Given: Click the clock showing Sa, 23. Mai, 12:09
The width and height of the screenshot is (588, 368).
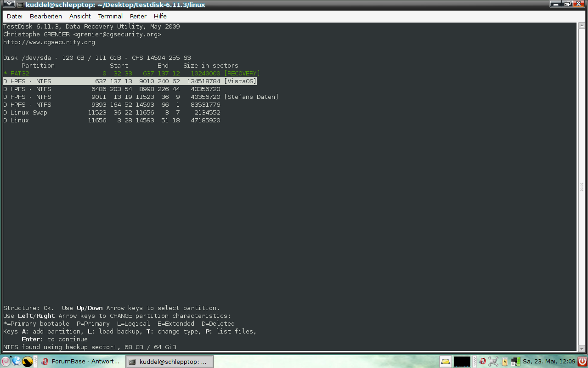Looking at the screenshot, I should click(549, 362).
